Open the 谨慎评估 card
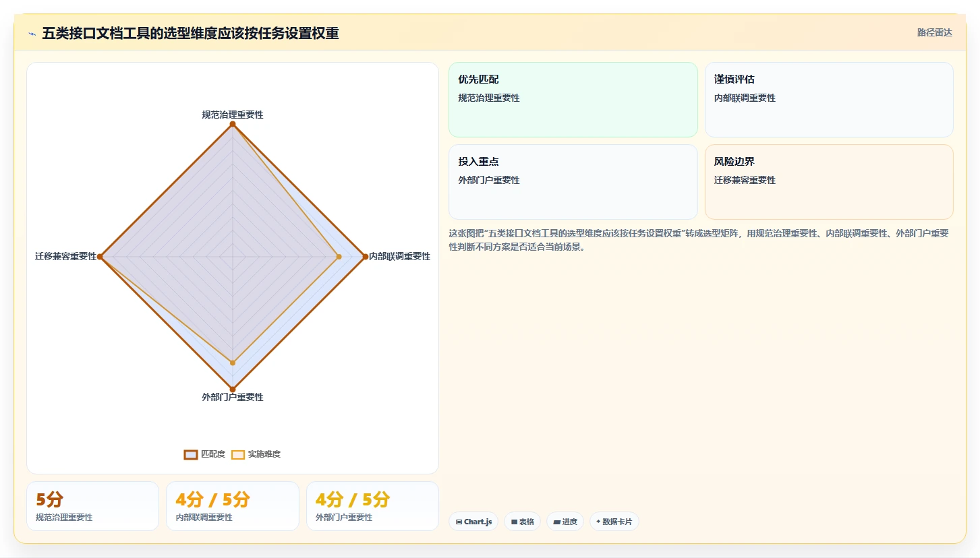Image resolution: width=980 pixels, height=558 pixels. 829,100
